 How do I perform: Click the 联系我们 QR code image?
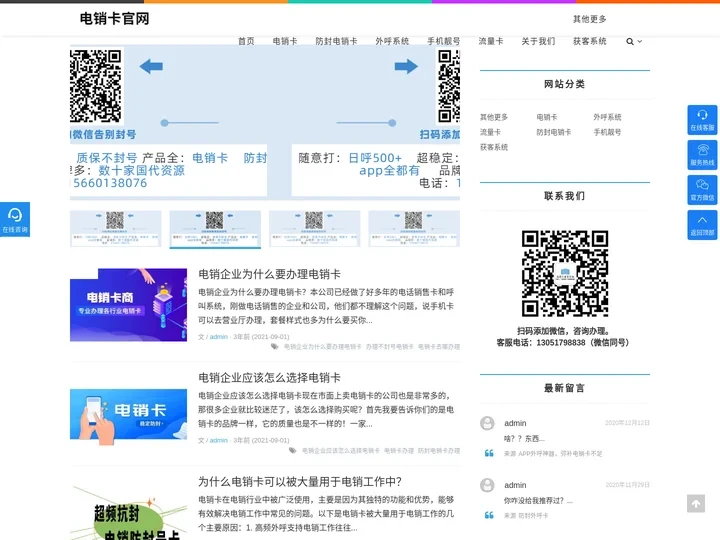pyautogui.click(x=565, y=274)
